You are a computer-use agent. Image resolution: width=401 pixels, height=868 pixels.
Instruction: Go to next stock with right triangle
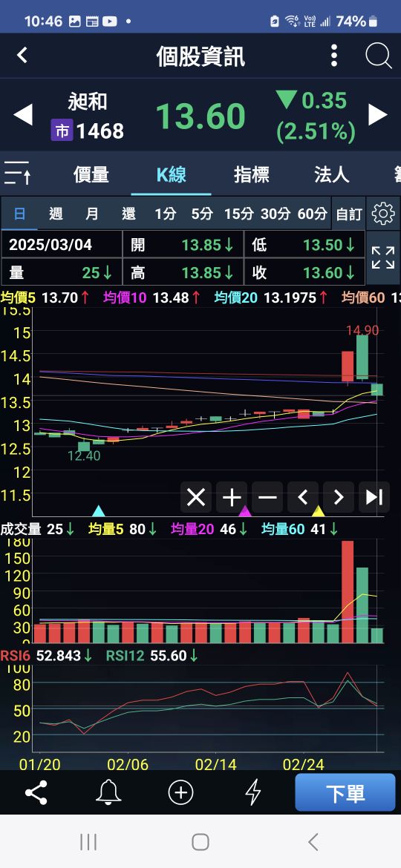click(x=378, y=114)
